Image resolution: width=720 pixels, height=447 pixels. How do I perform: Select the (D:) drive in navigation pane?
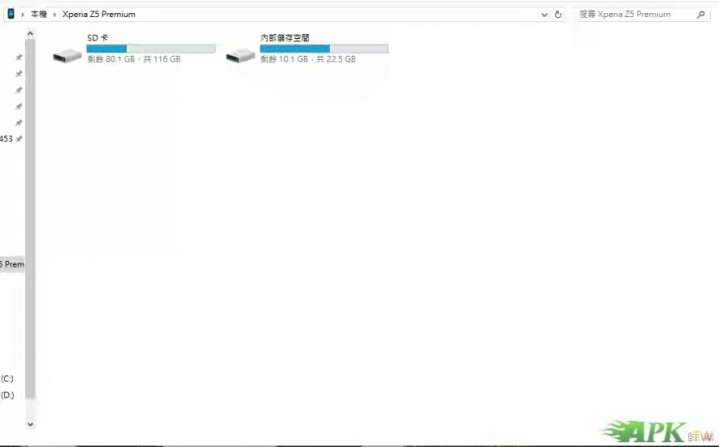coord(7,395)
